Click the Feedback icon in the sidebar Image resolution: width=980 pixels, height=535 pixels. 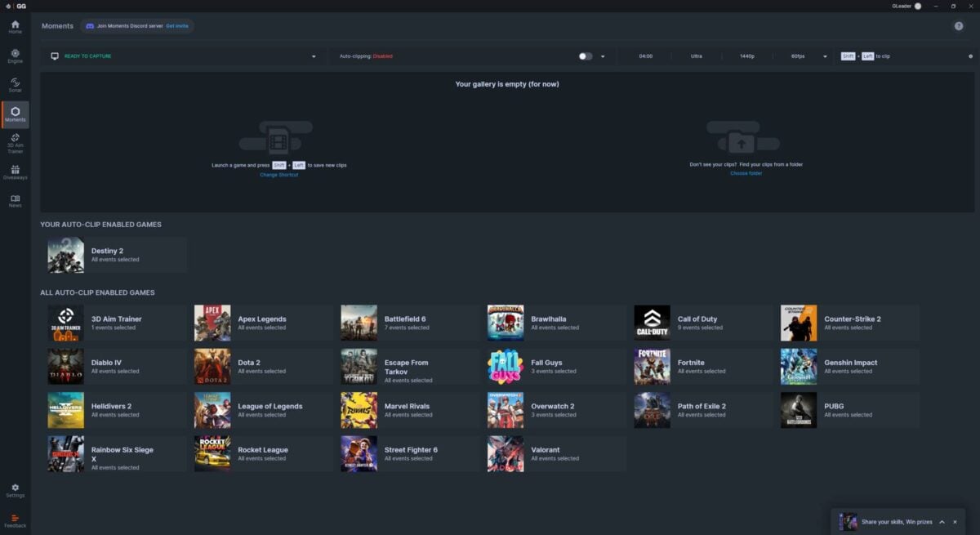[15, 519]
